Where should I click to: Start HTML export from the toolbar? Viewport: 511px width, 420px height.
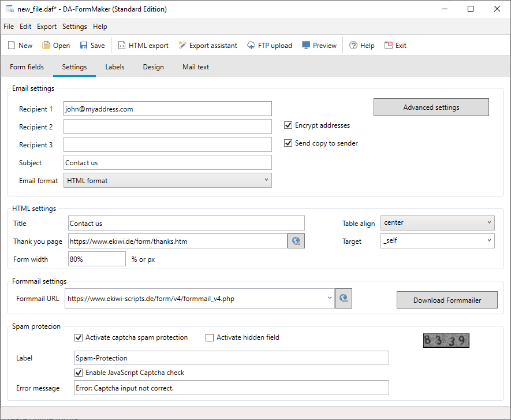[x=122, y=45]
